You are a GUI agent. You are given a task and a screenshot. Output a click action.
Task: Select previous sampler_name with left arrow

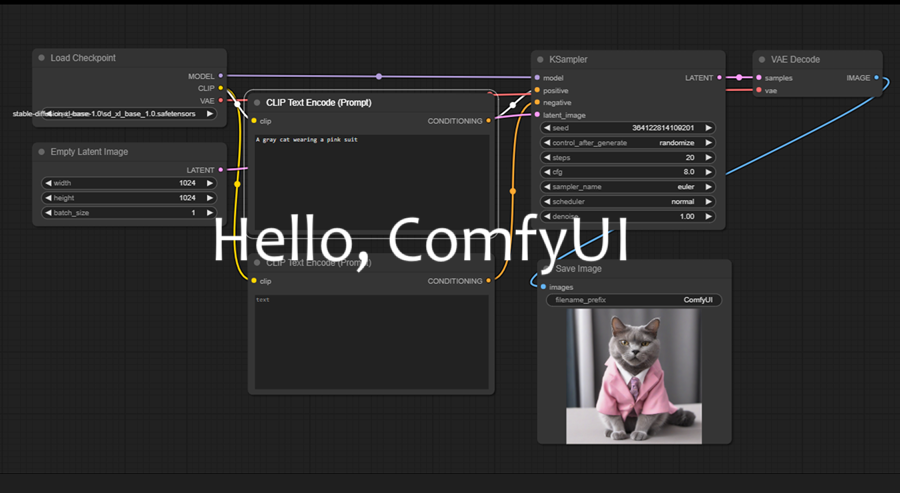pyautogui.click(x=547, y=187)
